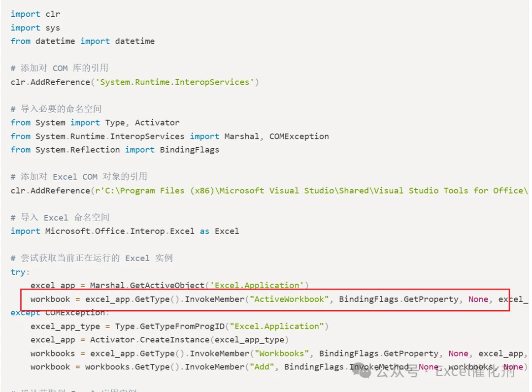Click the "except COMException:" line
The width and height of the screenshot is (532, 392).
(60, 313)
